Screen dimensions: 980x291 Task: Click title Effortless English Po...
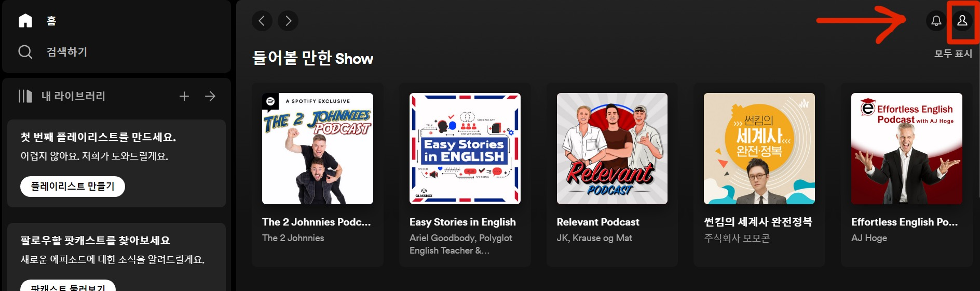pyautogui.click(x=905, y=222)
